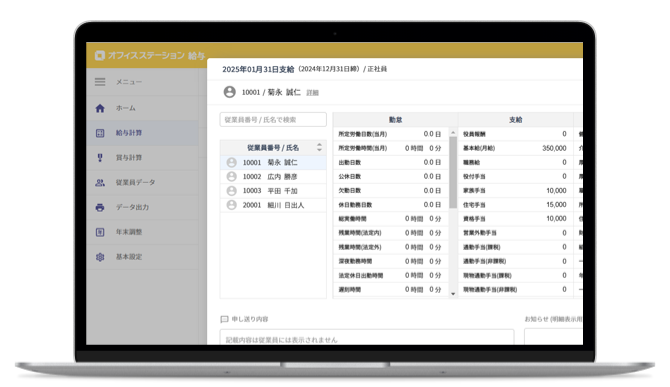The width and height of the screenshot is (670, 387).
Task: Click the 欠勤日数 row
Action: point(391,191)
